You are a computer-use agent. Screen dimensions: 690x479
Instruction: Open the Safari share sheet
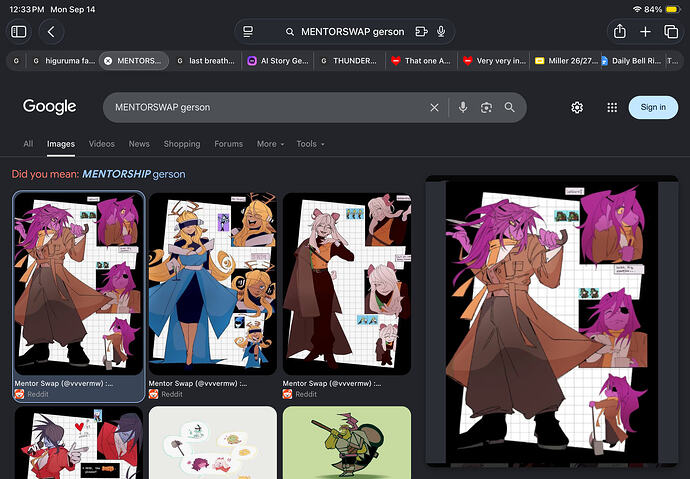pyautogui.click(x=620, y=32)
